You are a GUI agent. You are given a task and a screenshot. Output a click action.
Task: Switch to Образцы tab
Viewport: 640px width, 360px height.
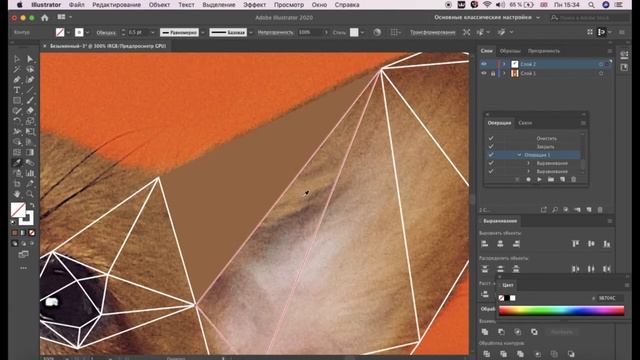510,51
